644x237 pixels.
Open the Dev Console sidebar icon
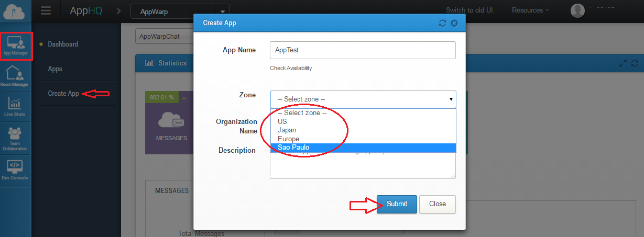coord(15,170)
